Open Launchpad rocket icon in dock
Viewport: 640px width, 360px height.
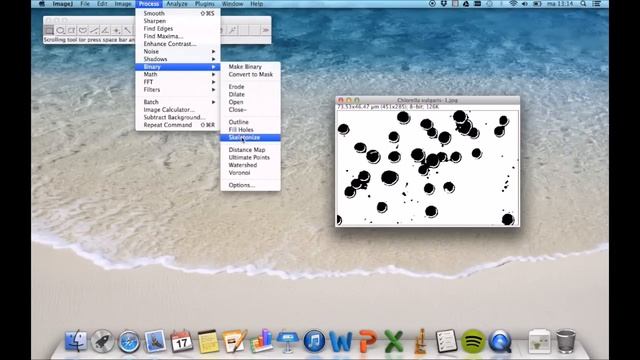coord(102,341)
